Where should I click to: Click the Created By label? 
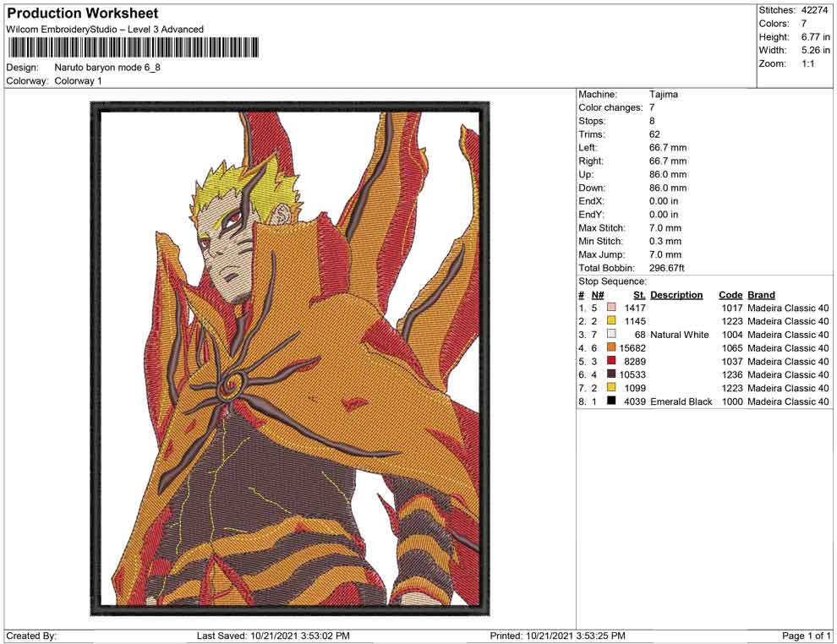click(31, 636)
